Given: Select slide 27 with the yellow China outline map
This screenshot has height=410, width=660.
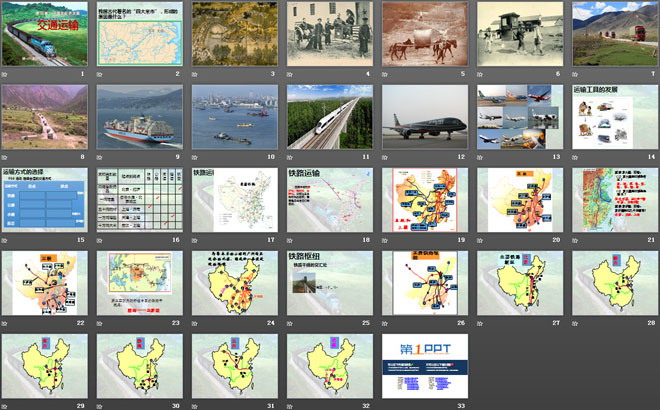Looking at the screenshot, I should (x=520, y=283).
